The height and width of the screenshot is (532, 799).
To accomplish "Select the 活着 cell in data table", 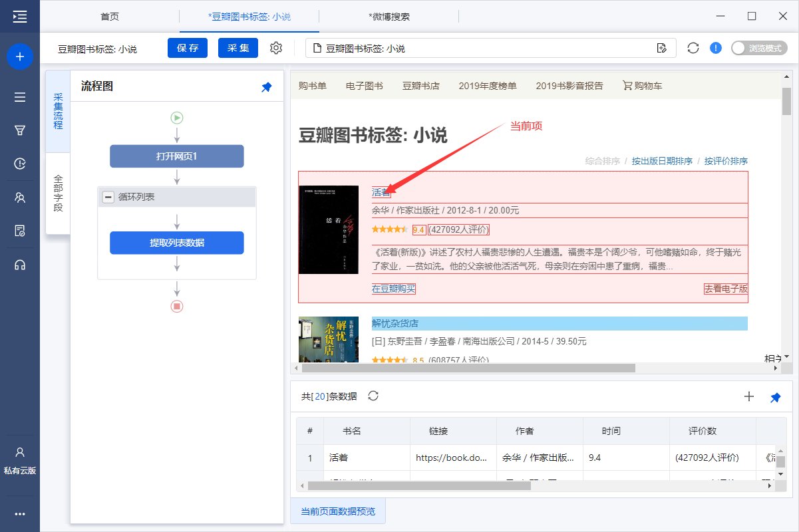I will point(367,458).
